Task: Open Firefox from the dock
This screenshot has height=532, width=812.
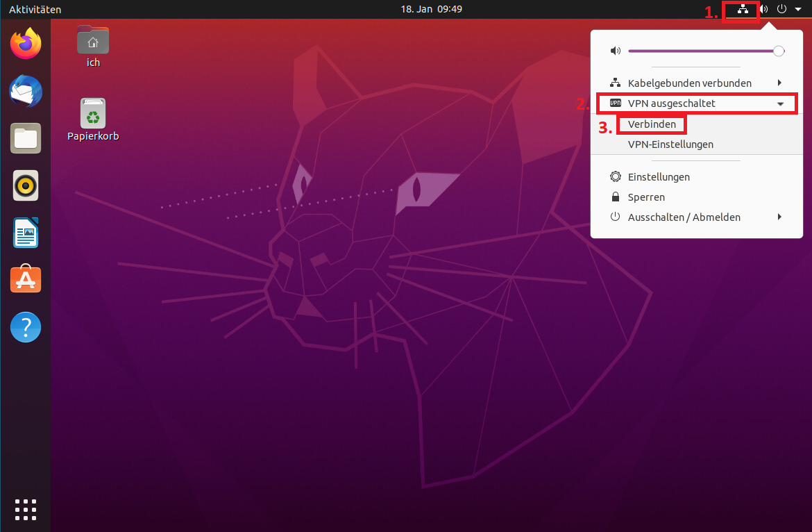Action: tap(26, 44)
